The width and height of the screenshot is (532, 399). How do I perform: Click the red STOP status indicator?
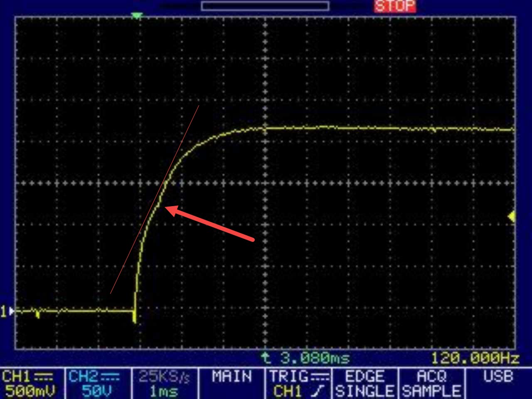point(394,6)
